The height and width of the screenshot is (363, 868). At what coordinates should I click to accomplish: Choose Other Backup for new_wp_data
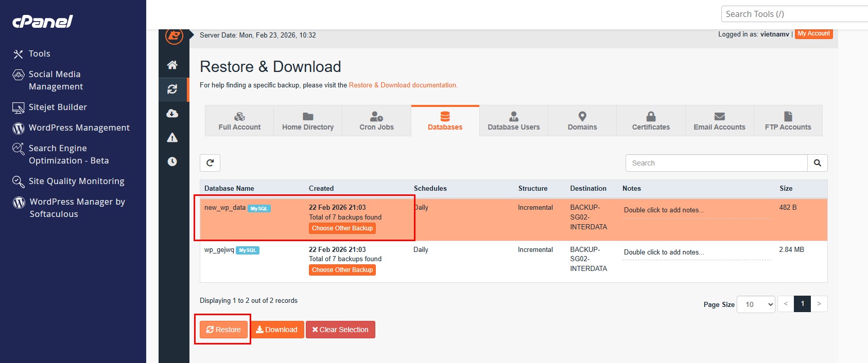pyautogui.click(x=342, y=228)
